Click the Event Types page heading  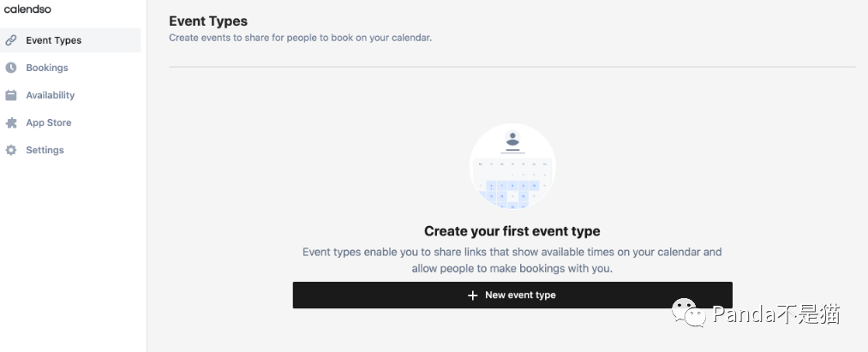point(208,21)
